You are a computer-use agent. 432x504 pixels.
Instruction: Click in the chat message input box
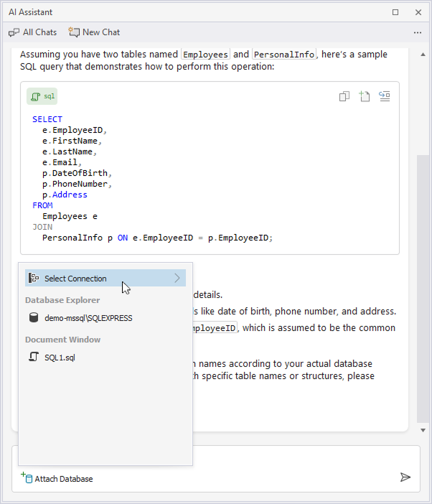click(x=301, y=458)
